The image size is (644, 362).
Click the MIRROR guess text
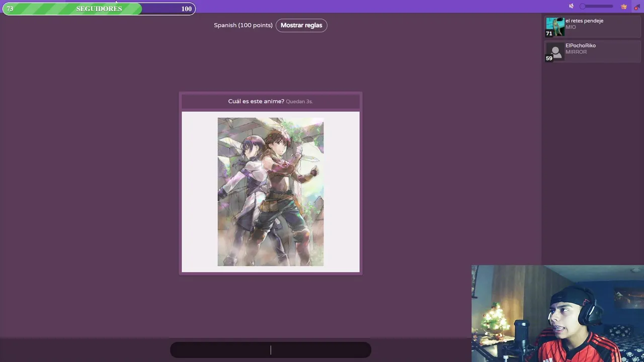[x=576, y=52]
